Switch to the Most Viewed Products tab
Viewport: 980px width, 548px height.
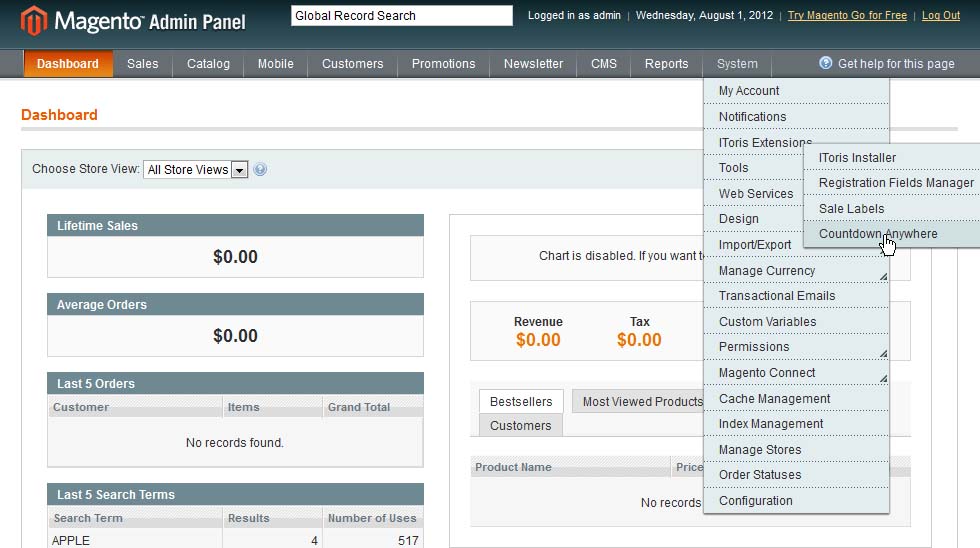642,402
